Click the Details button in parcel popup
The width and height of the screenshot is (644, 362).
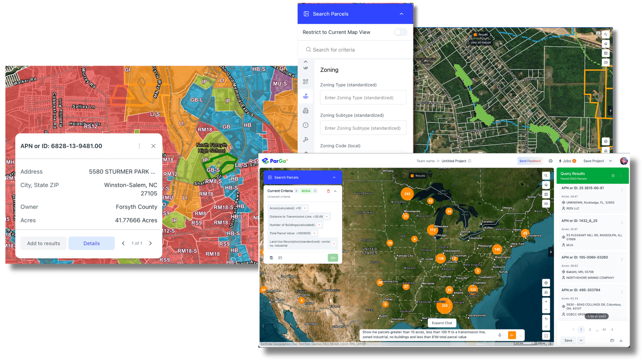(x=91, y=243)
